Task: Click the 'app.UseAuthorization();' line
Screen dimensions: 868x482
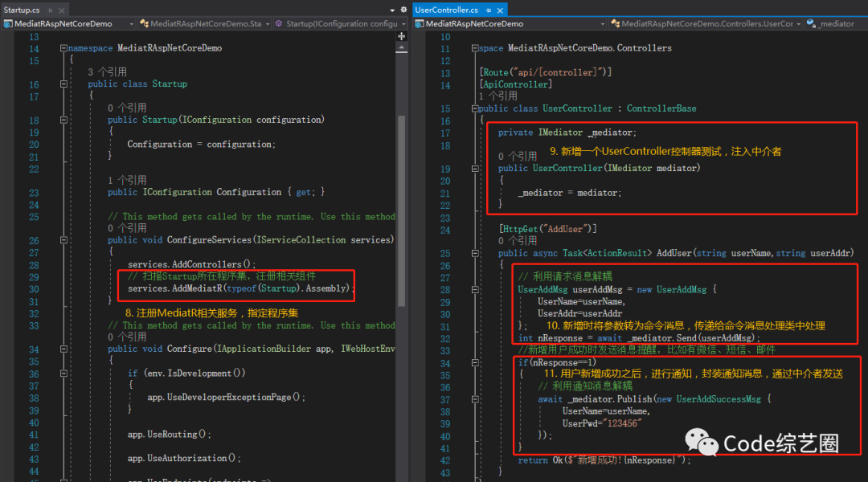Action: [184, 458]
